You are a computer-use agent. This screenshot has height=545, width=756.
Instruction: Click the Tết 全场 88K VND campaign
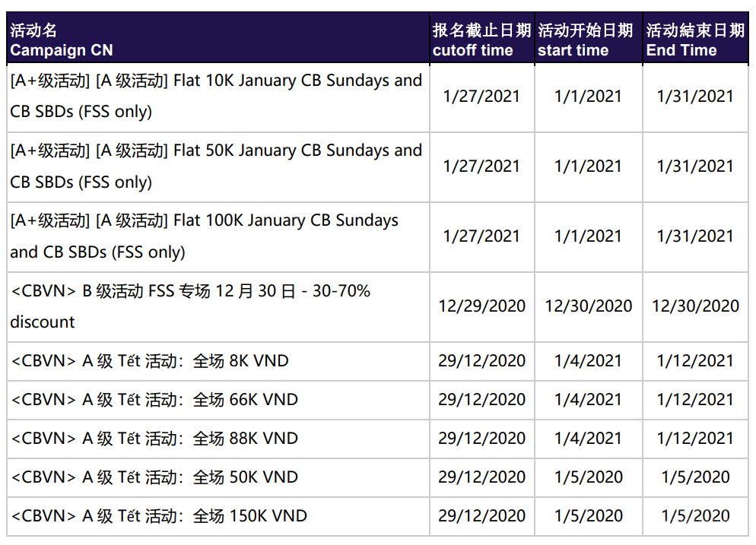tap(154, 439)
